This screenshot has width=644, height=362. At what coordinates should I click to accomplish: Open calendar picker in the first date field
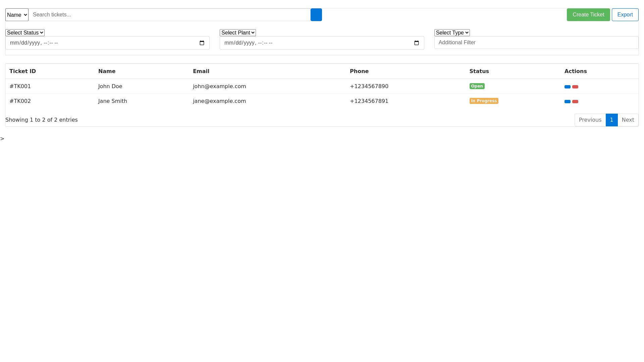tap(202, 43)
